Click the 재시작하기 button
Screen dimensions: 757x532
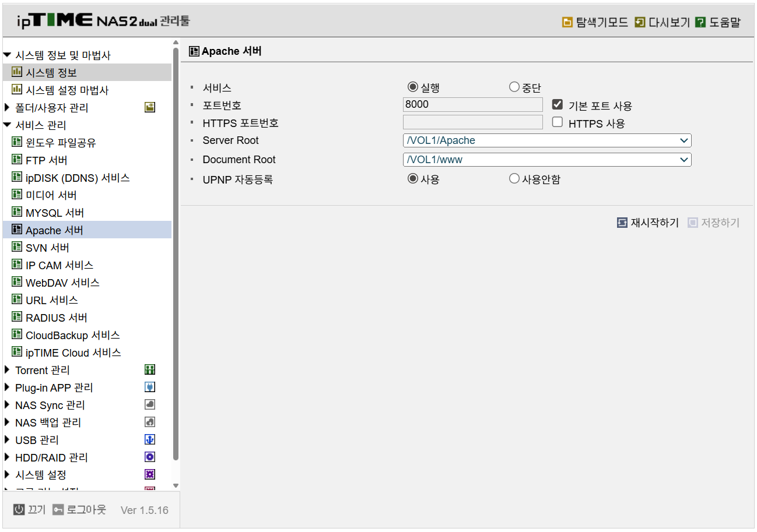point(647,222)
